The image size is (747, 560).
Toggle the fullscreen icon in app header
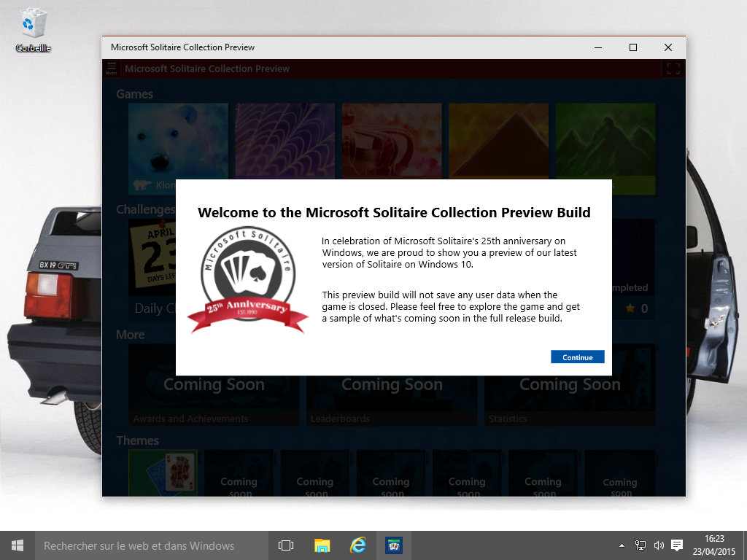(673, 69)
